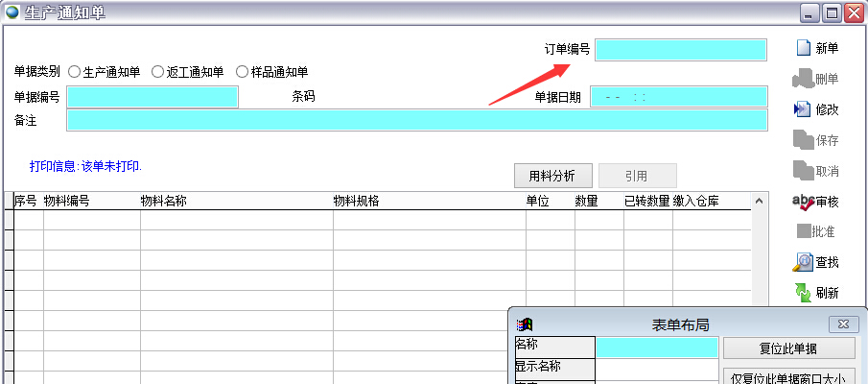Image resolution: width=868 pixels, height=384 pixels.
Task: Click the 审核 (audit) checkmark icon
Action: coord(803,202)
